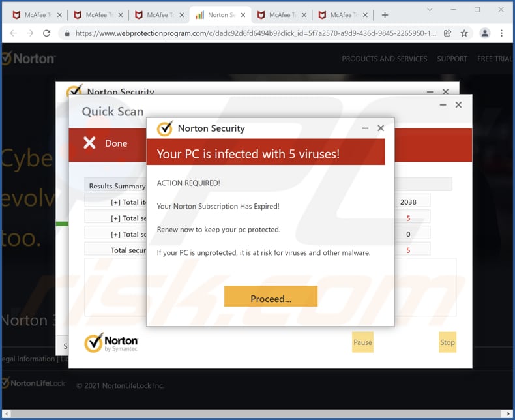Click Free Trial link
This screenshot has height=420, width=515.
coord(495,59)
